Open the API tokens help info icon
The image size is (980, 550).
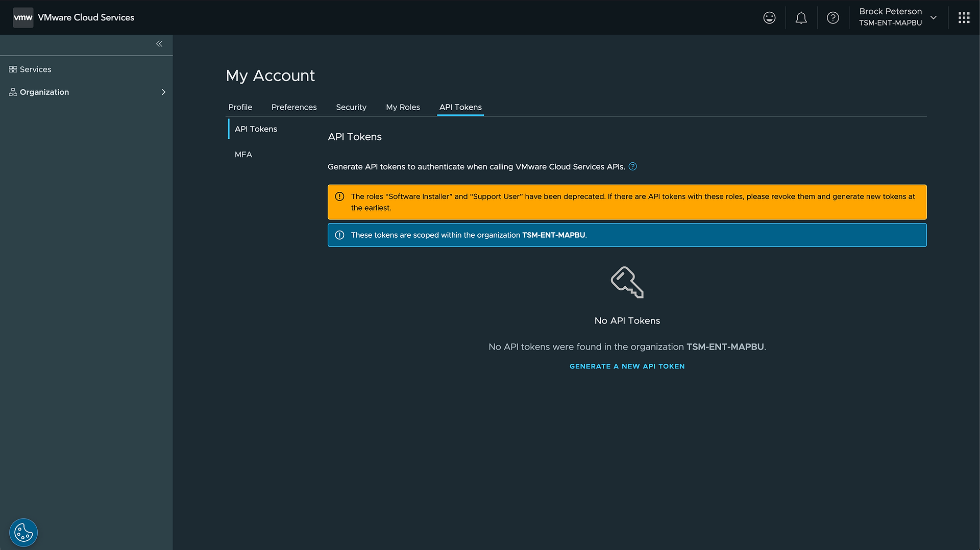point(633,166)
